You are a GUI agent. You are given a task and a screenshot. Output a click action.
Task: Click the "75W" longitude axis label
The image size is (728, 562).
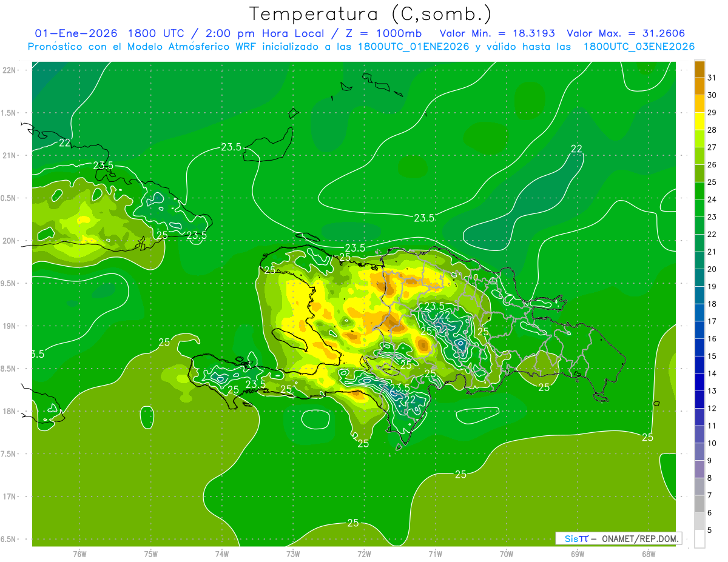pos(151,554)
